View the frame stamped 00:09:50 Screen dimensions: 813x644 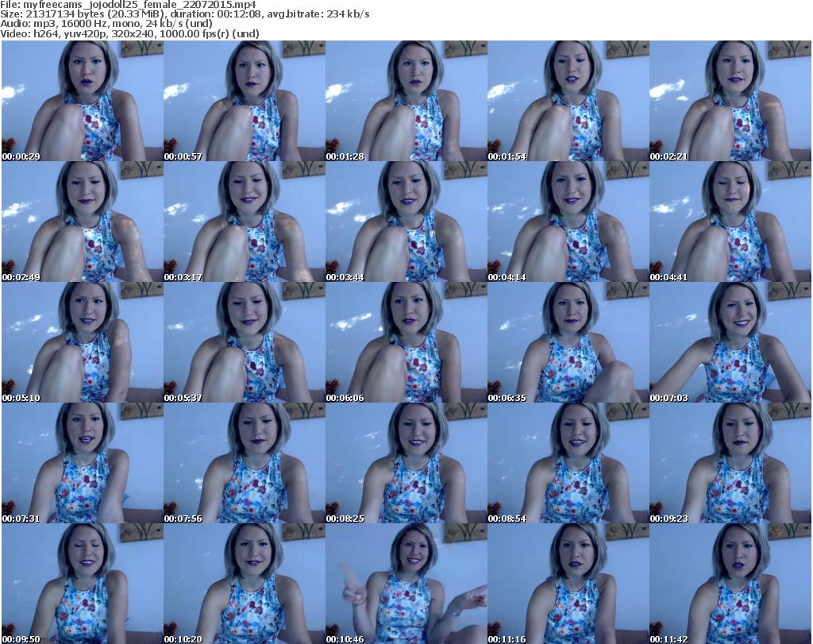point(83,584)
